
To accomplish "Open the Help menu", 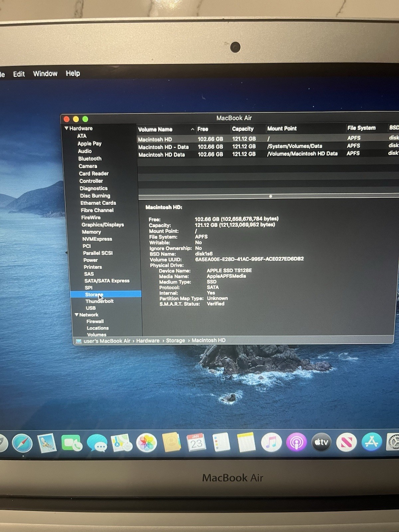I will point(73,73).
